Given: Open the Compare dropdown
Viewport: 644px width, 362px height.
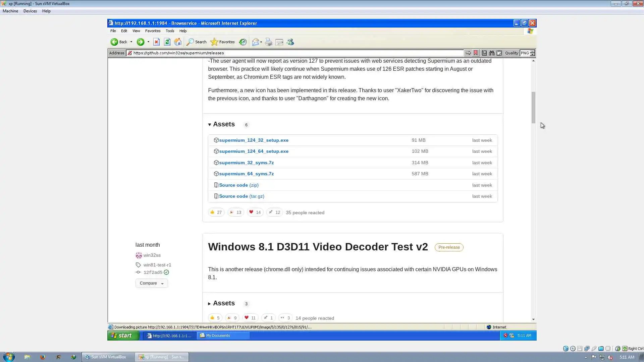Looking at the screenshot, I should (152, 283).
